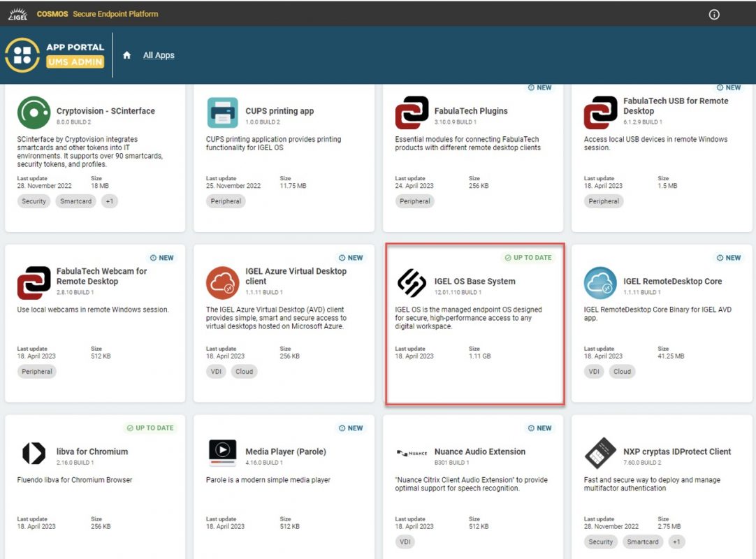Filter by Smartcard tag on Cryptovision card

click(x=75, y=201)
